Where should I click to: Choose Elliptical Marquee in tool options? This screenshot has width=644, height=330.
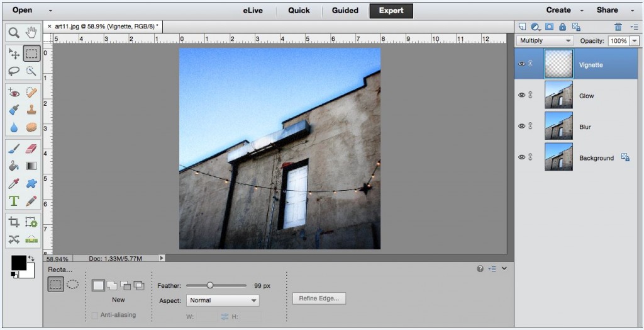73,284
